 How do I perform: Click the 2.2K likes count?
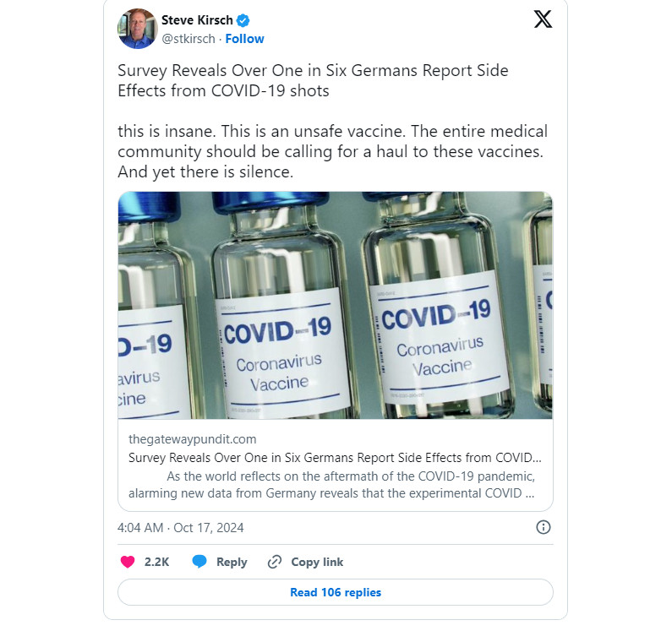tap(157, 562)
